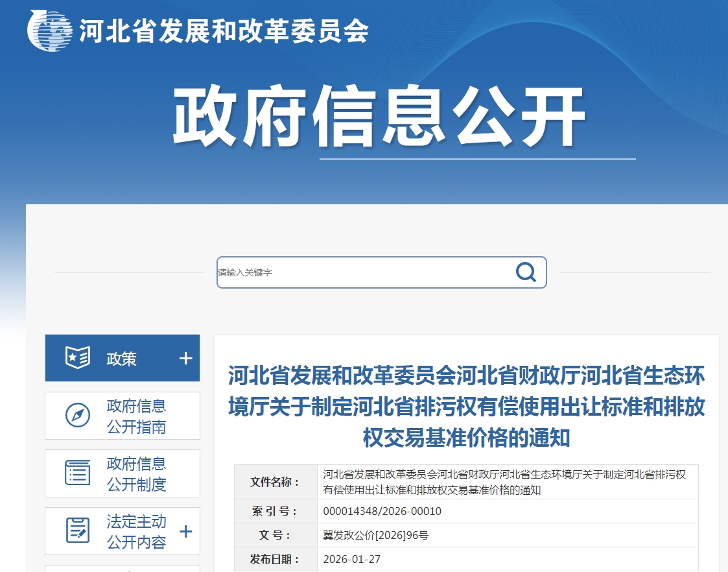This screenshot has width=728, height=572.
Task: Open the 河北省发展和改革委员会 site title link
Action: [x=224, y=30]
